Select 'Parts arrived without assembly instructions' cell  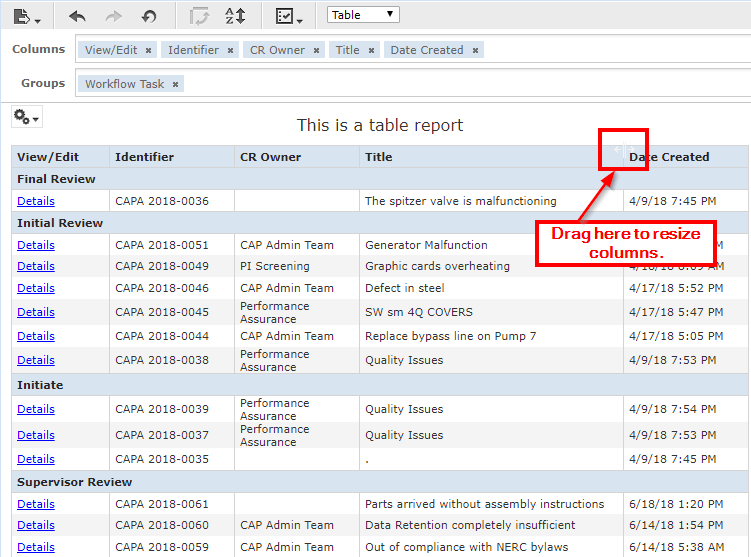tap(491, 504)
